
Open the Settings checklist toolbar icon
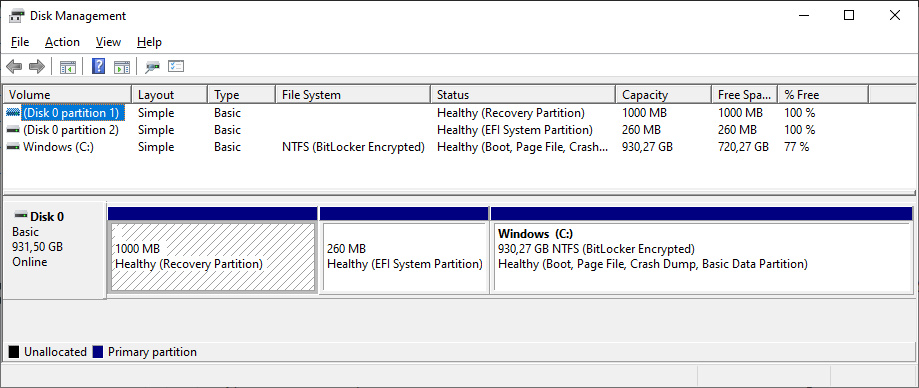(176, 66)
